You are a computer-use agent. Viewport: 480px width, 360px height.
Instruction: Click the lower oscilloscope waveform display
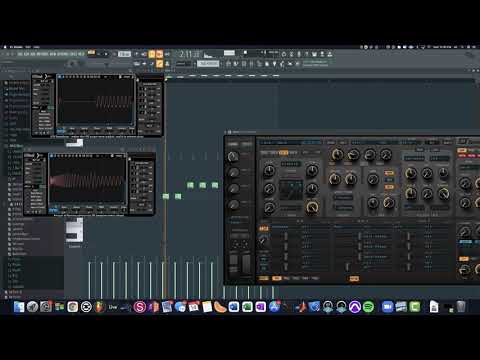(87, 181)
